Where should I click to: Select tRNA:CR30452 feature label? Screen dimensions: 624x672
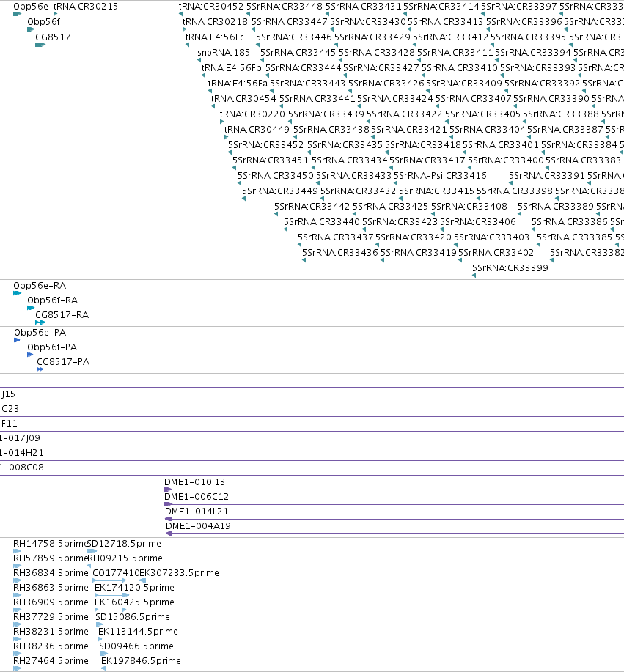click(x=211, y=7)
